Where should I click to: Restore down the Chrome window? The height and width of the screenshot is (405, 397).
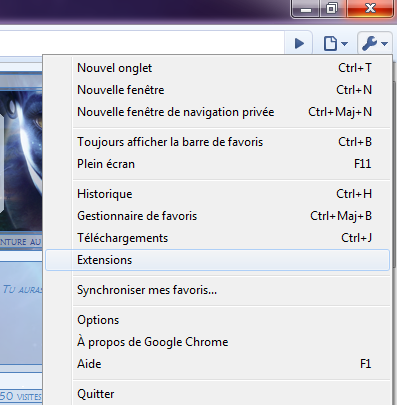[333, 8]
